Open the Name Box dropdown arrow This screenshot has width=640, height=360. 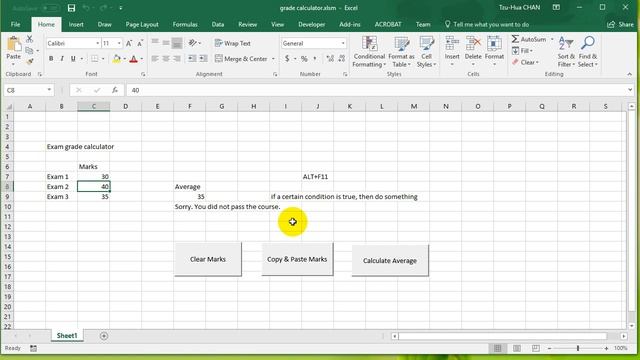coord(49,90)
